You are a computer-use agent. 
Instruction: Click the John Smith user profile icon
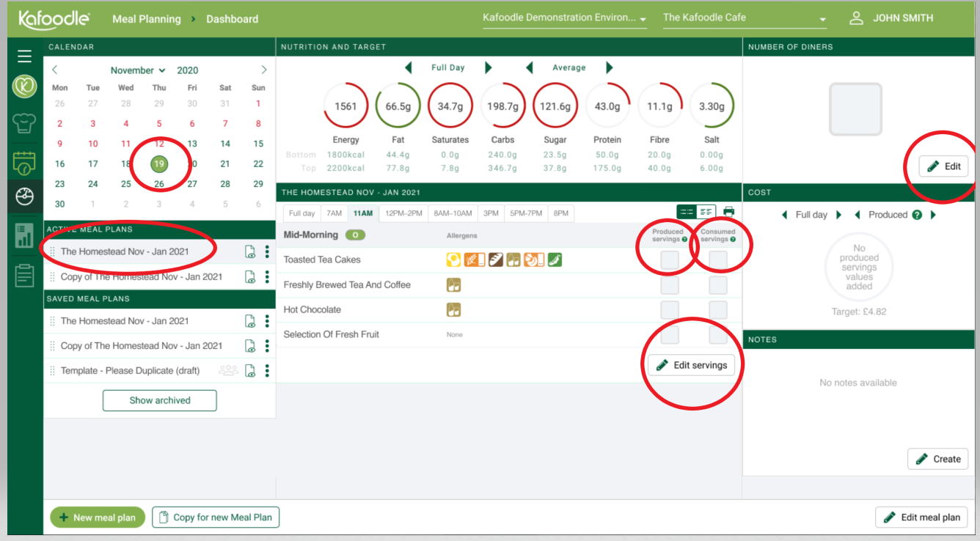(x=856, y=18)
